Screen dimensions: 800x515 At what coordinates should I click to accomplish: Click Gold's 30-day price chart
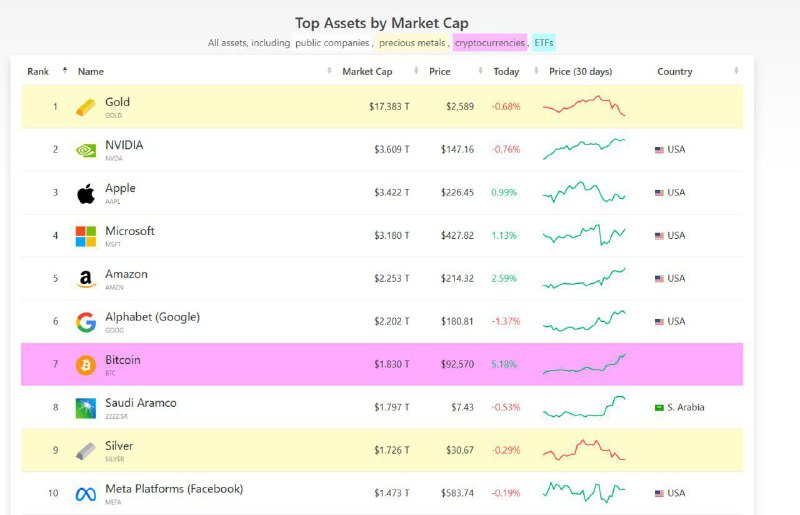click(584, 106)
